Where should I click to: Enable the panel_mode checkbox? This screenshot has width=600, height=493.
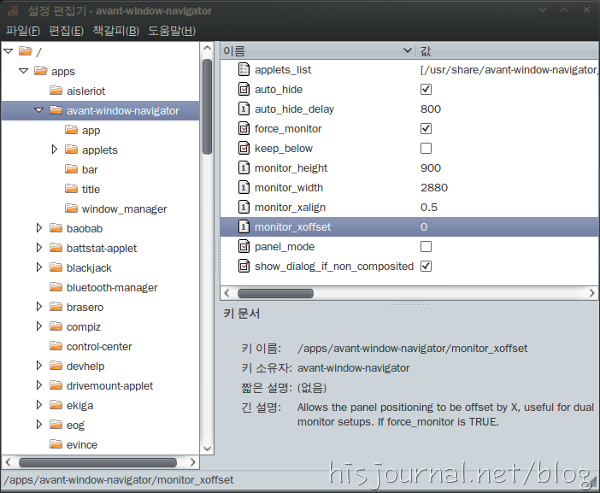426,246
